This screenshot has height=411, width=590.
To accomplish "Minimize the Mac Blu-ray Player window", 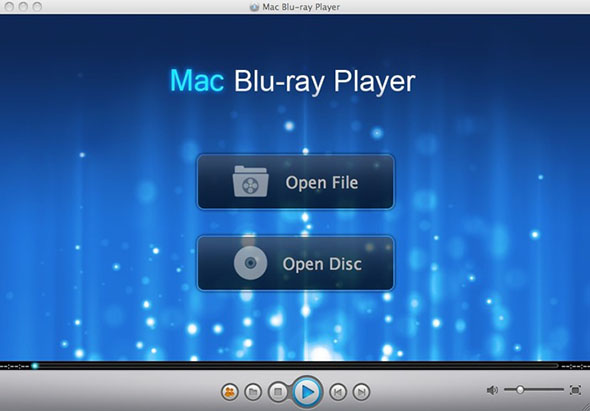I will coord(23,6).
